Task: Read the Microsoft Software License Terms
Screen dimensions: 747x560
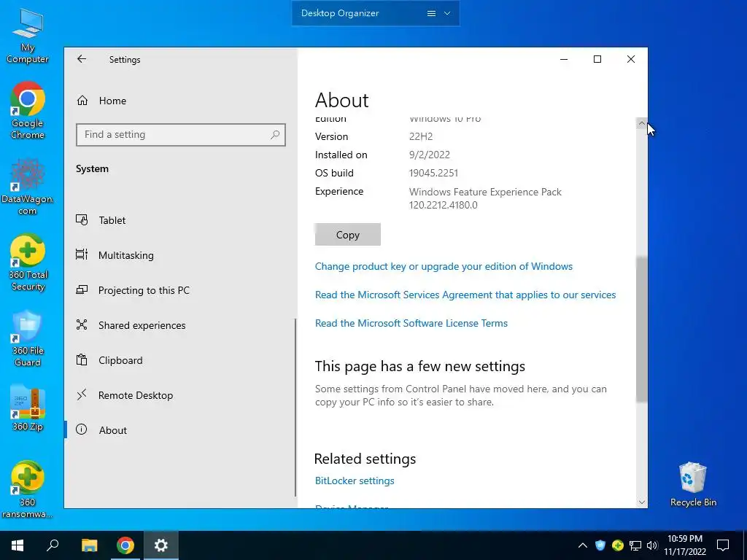Action: [411, 323]
